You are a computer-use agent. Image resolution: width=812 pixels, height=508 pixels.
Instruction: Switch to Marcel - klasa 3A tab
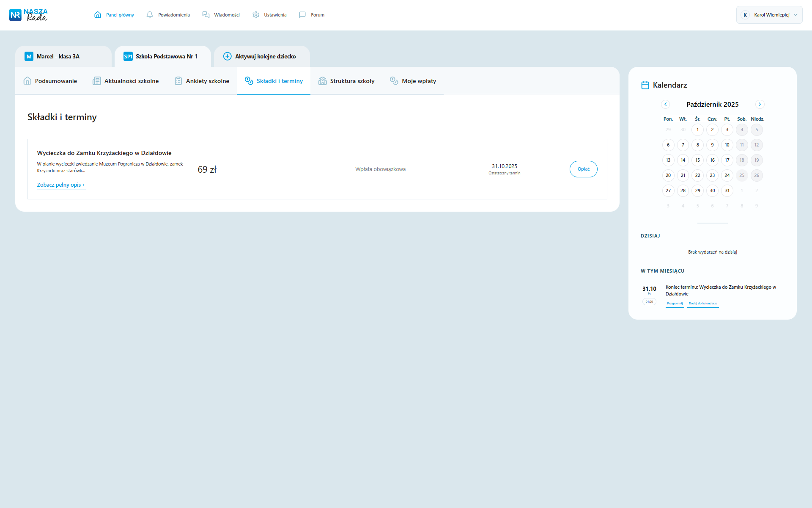pos(58,56)
